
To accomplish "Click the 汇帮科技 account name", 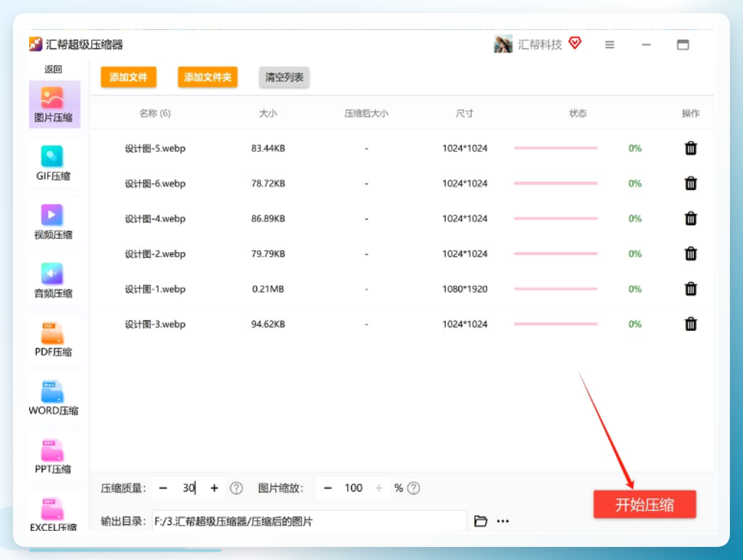I will 540,44.
